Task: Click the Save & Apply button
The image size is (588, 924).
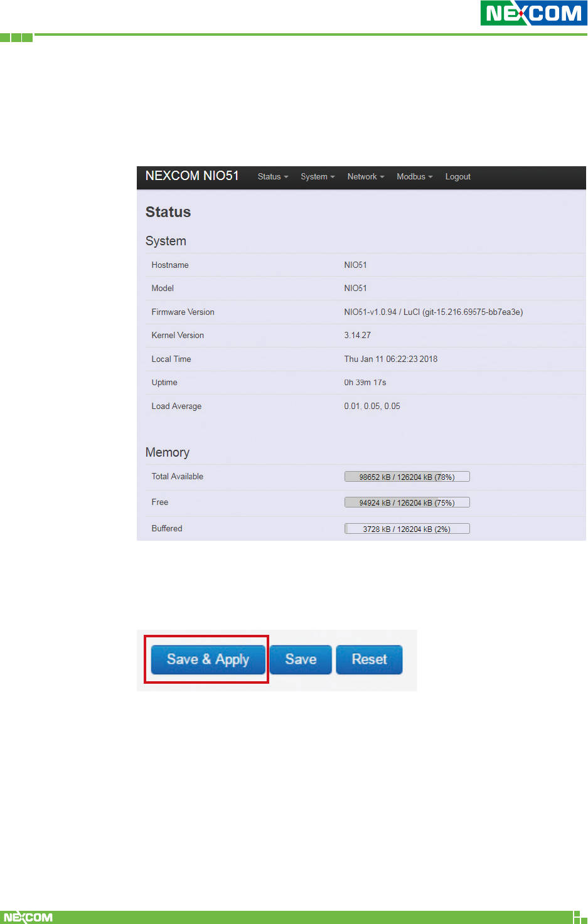Action: point(208,659)
